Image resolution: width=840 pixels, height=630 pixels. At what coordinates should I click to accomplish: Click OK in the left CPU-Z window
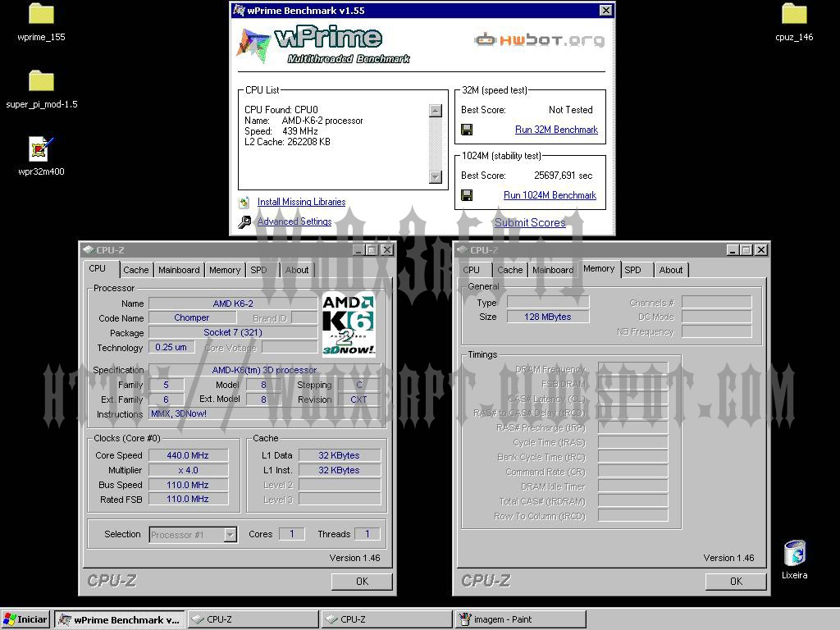point(362,582)
